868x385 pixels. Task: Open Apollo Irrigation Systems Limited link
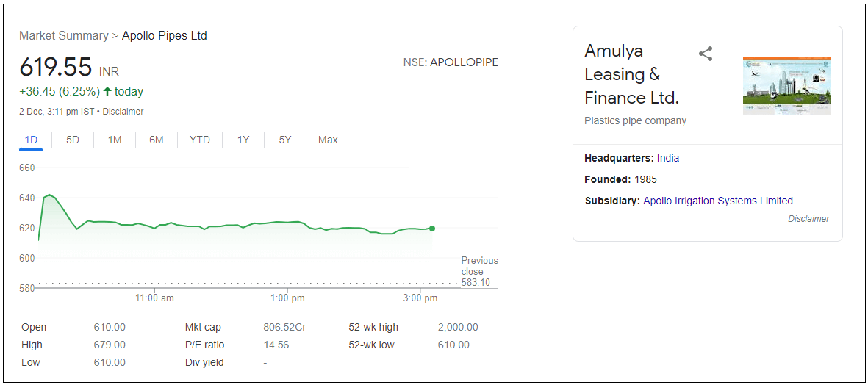[718, 201]
